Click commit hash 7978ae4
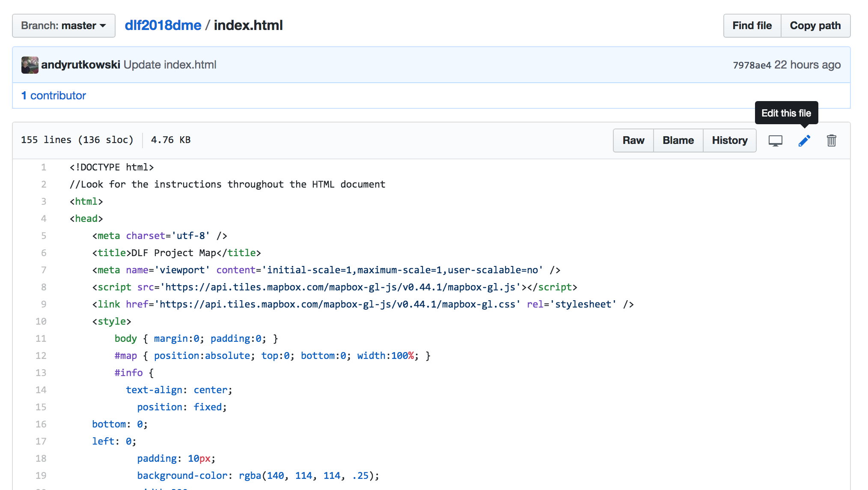Image resolution: width=868 pixels, height=490 pixels. (752, 65)
